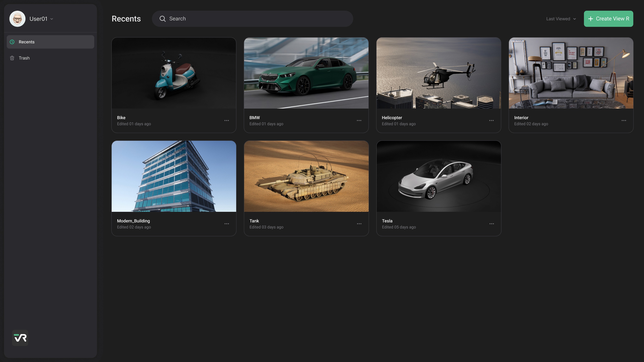
Task: Click the User01 avatar picture
Action: tap(17, 19)
